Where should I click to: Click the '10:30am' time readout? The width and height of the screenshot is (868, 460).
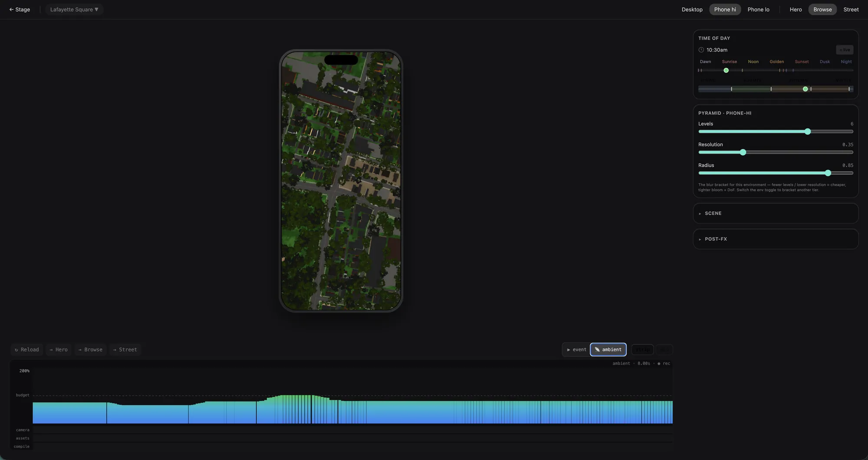717,50
